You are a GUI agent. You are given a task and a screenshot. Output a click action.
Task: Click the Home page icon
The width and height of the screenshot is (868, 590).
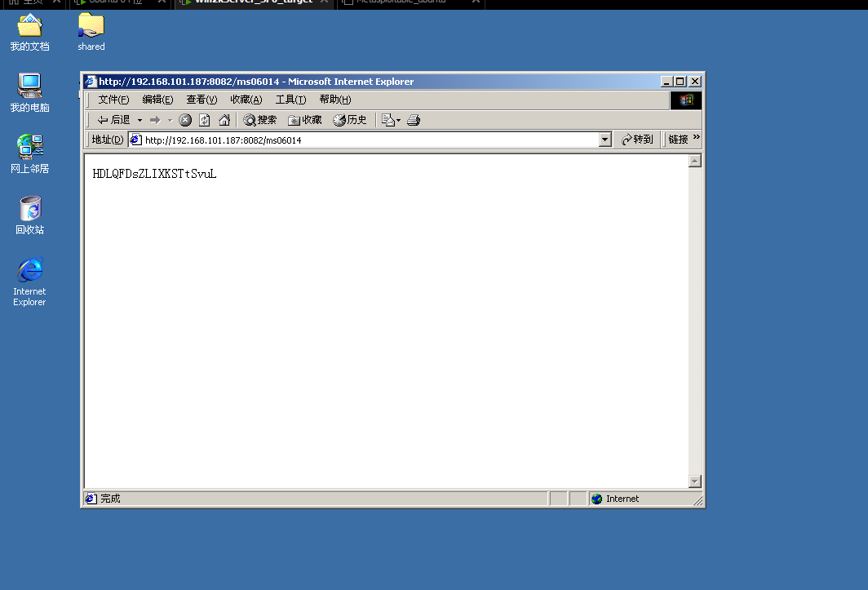click(224, 120)
